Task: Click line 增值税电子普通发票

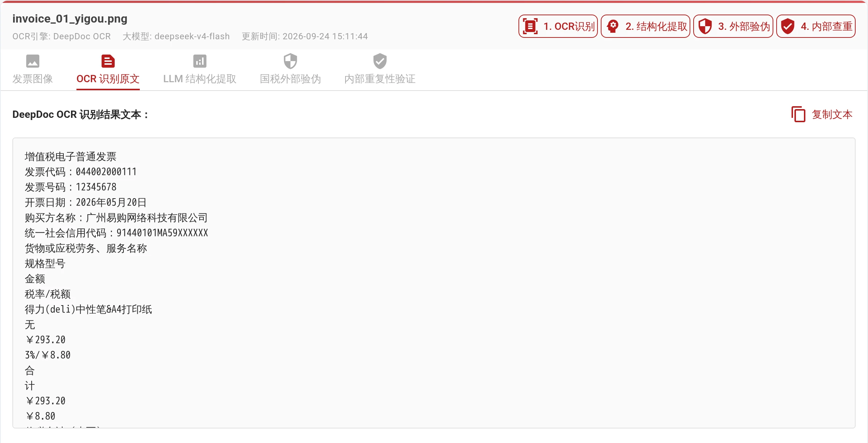Action: 71,157
